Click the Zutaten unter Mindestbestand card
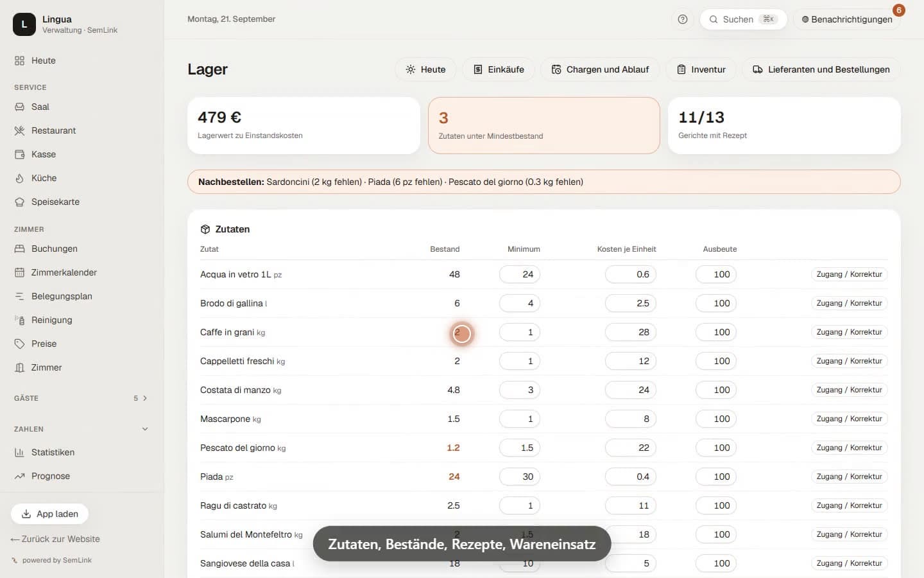924x578 pixels. point(544,125)
